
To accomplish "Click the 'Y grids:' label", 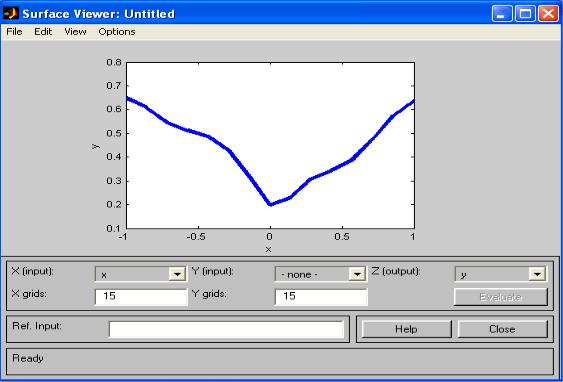I will coord(209,294).
